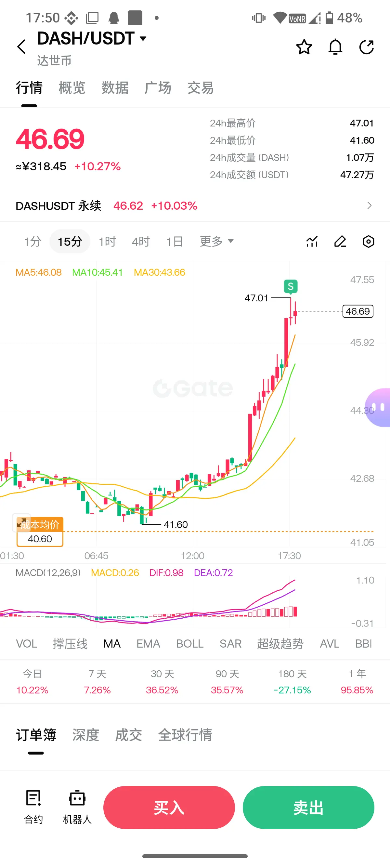Tap the 成本均价 40.60 cost label
Viewport: 390px width, 868px height.
[40, 532]
